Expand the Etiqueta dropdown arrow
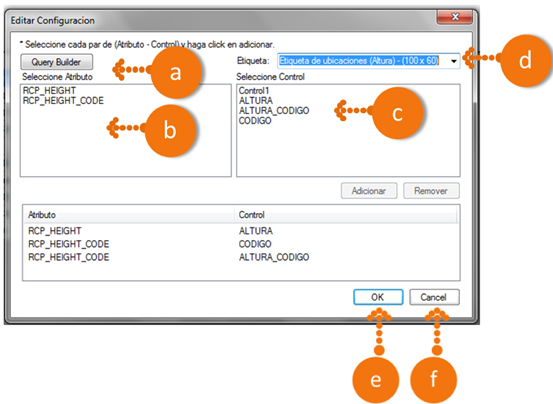553x404 pixels. tap(454, 61)
